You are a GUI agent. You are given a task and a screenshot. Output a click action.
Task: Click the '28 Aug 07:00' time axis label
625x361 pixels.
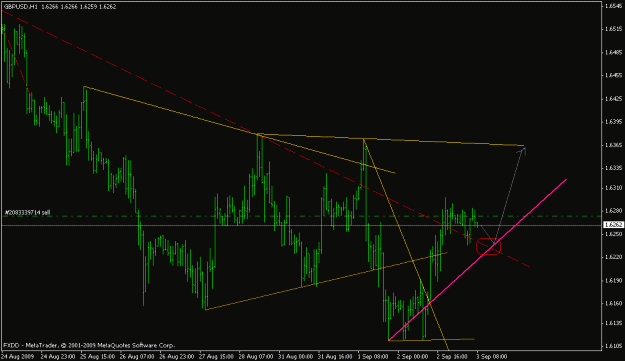pyautogui.click(x=256, y=356)
